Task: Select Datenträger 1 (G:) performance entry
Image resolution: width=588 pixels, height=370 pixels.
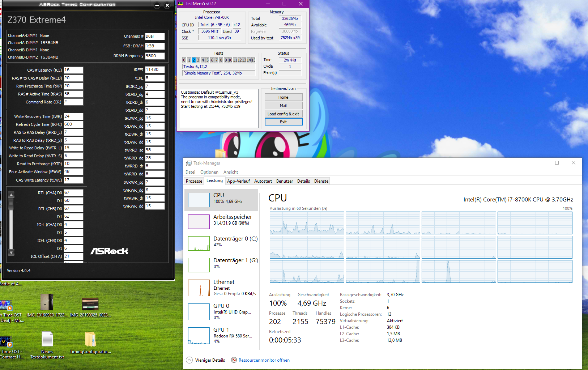Action: (x=221, y=265)
